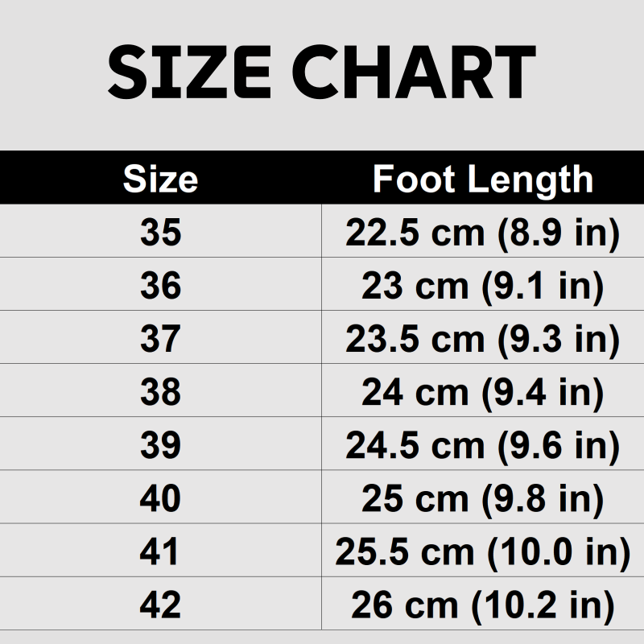644x644 pixels.
Task: Select the Size column header
Action: (160, 180)
